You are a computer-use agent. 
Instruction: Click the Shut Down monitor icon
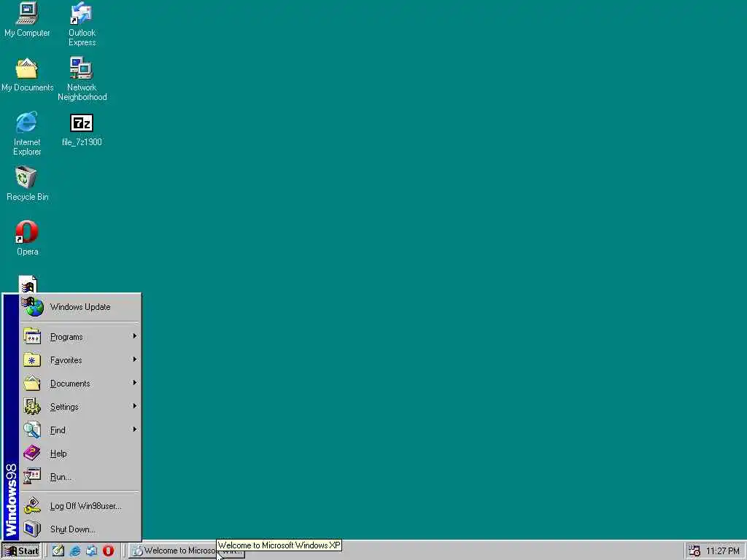(x=32, y=529)
